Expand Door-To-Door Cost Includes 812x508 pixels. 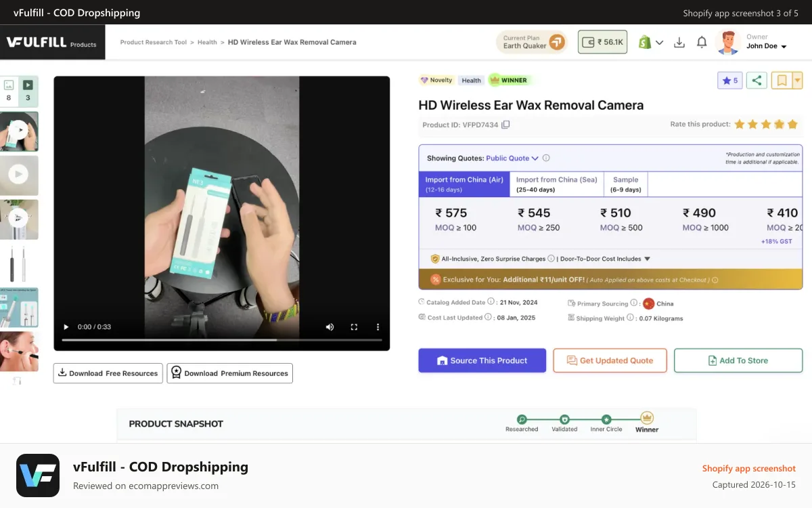tap(604, 259)
